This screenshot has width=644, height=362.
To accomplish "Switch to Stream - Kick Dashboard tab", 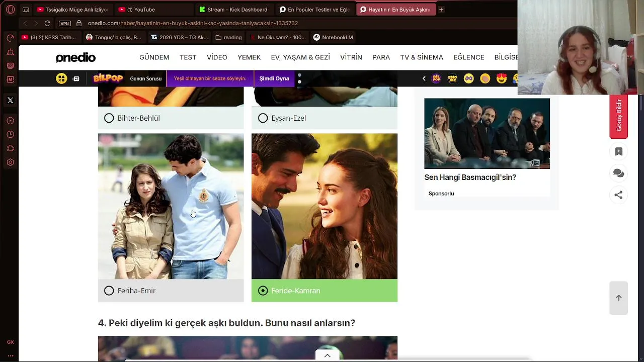I will pos(234,10).
